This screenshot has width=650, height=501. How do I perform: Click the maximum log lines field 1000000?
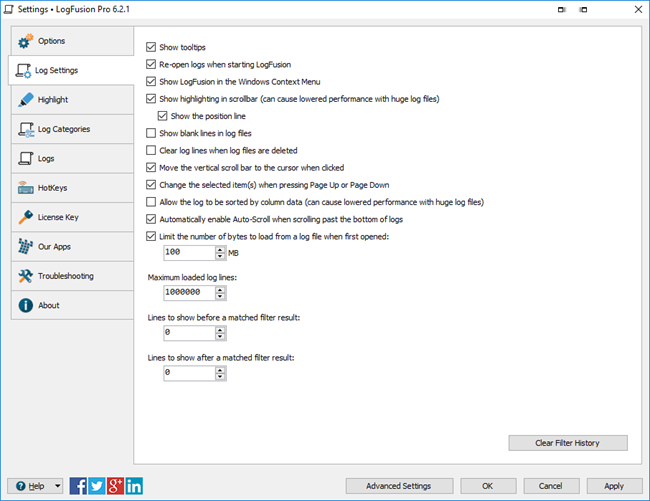pyautogui.click(x=189, y=293)
